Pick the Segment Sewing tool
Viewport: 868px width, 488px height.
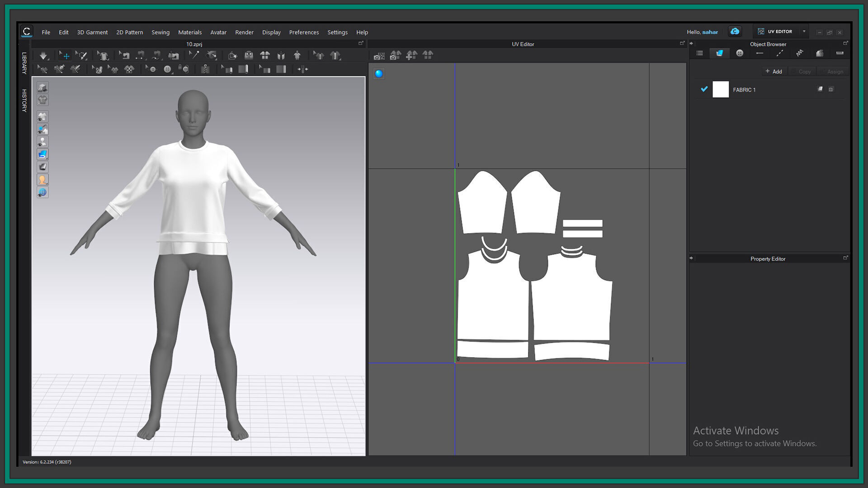pyautogui.click(x=141, y=56)
